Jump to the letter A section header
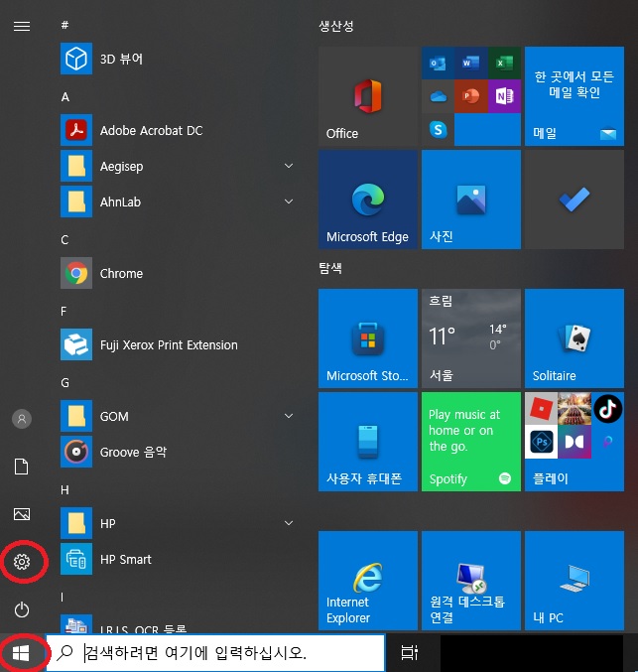 coord(65,97)
